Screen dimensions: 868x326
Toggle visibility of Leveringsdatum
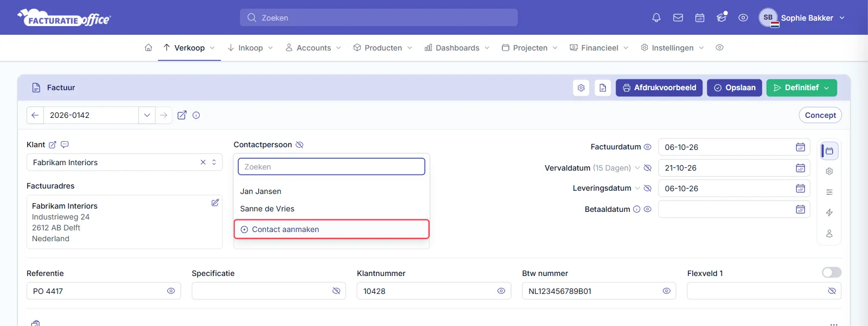coord(647,189)
